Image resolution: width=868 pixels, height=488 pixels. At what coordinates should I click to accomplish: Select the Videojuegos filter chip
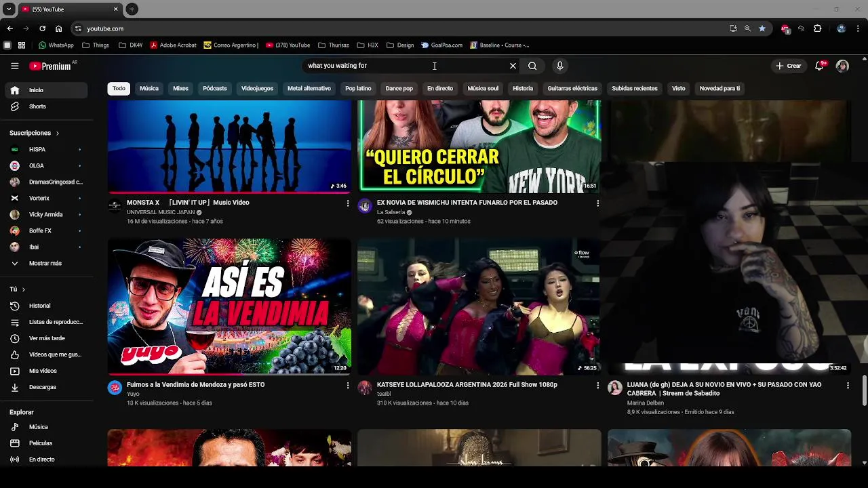pos(257,89)
